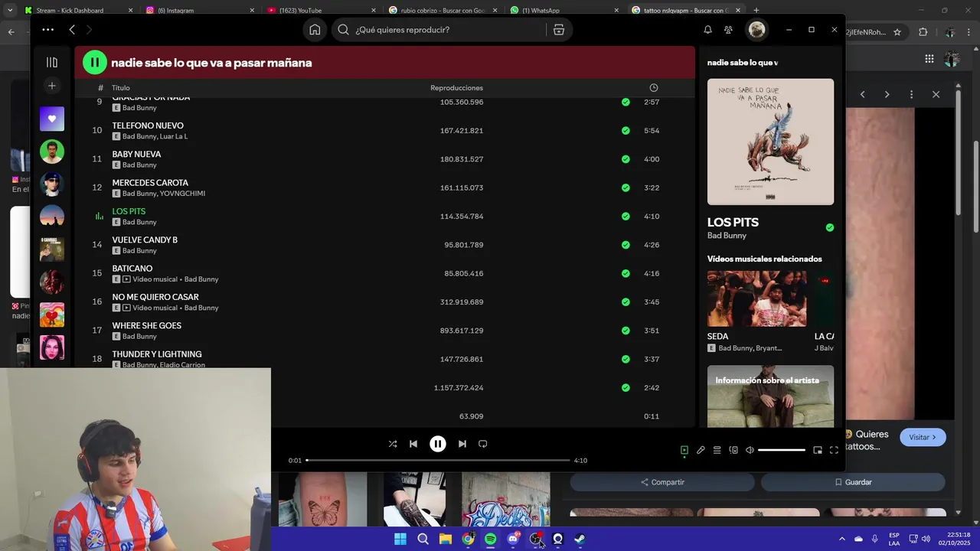Image resolution: width=980 pixels, height=551 pixels.
Task: Open the Windows Start menu
Action: coord(400,539)
